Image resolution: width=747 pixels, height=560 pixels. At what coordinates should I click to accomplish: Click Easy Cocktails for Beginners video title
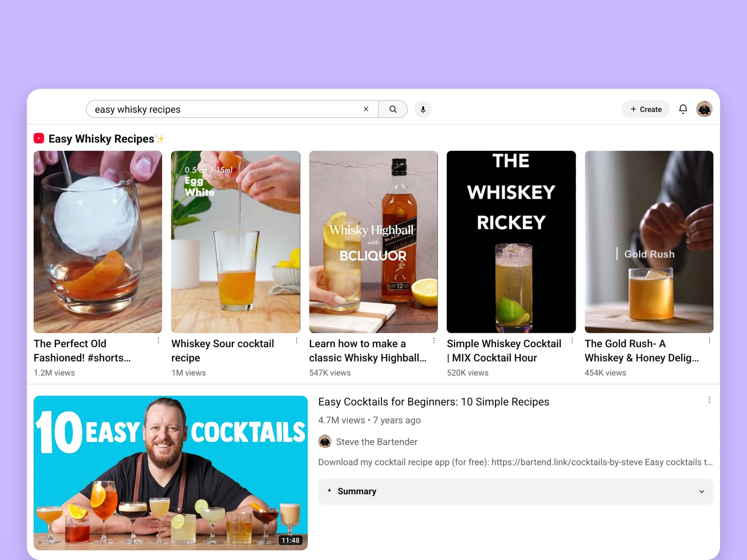(x=434, y=402)
